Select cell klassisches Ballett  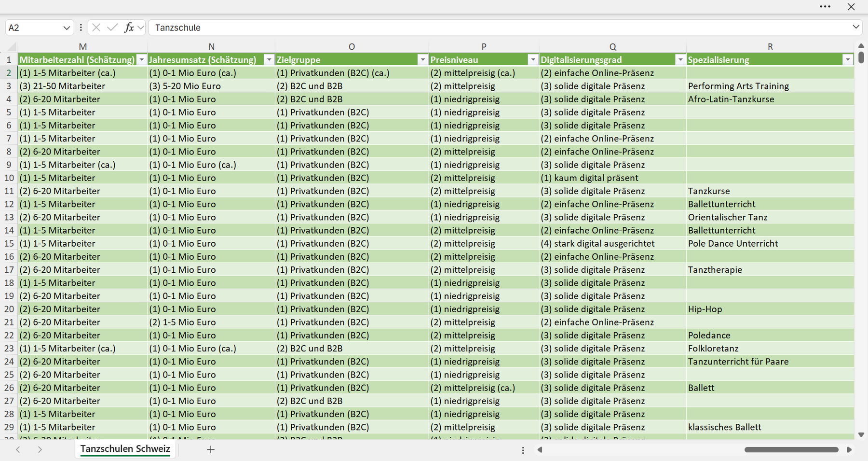(x=770, y=427)
